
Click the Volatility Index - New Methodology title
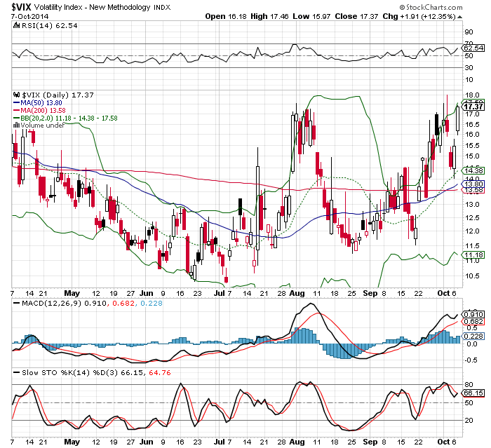(x=93, y=7)
